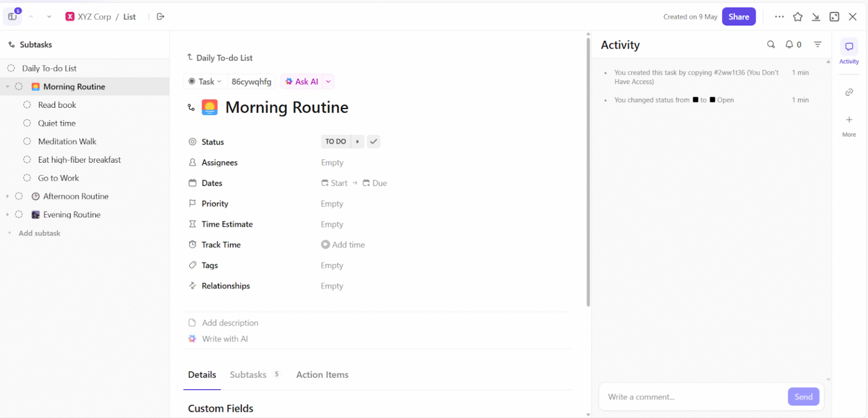Toggle the left sidebar panel

(x=12, y=16)
